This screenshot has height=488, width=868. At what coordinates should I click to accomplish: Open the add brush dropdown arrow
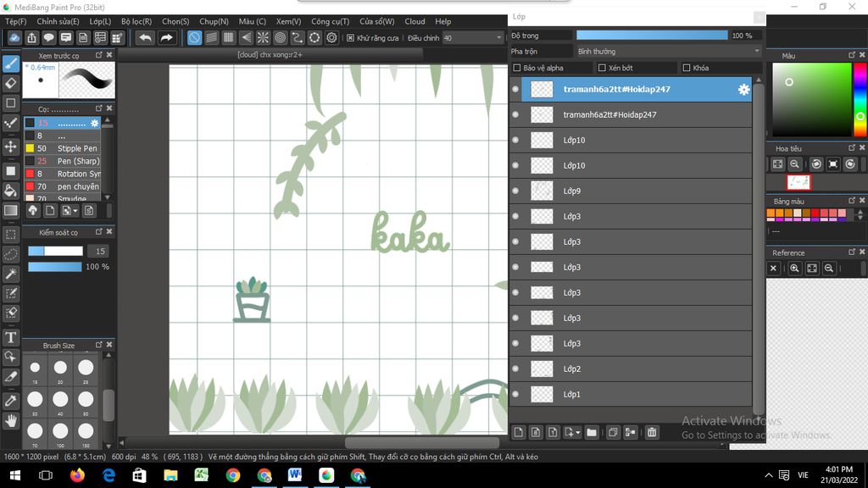(x=75, y=211)
